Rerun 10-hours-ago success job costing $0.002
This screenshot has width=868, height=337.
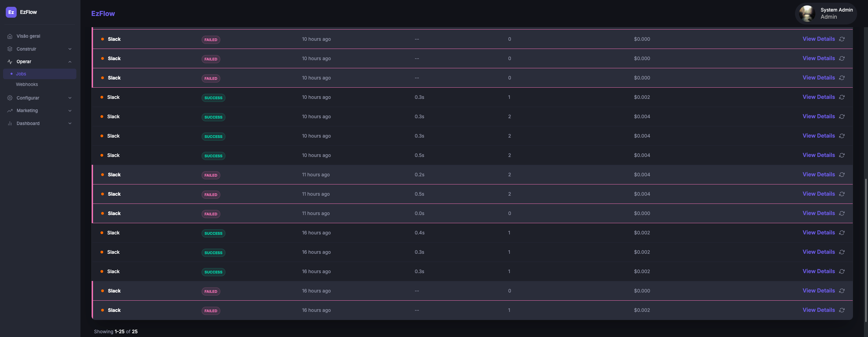point(842,97)
